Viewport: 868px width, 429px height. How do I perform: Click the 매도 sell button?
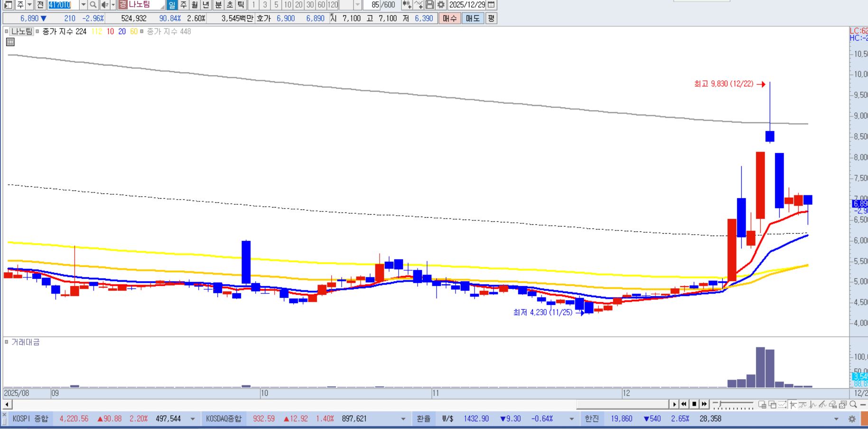473,19
